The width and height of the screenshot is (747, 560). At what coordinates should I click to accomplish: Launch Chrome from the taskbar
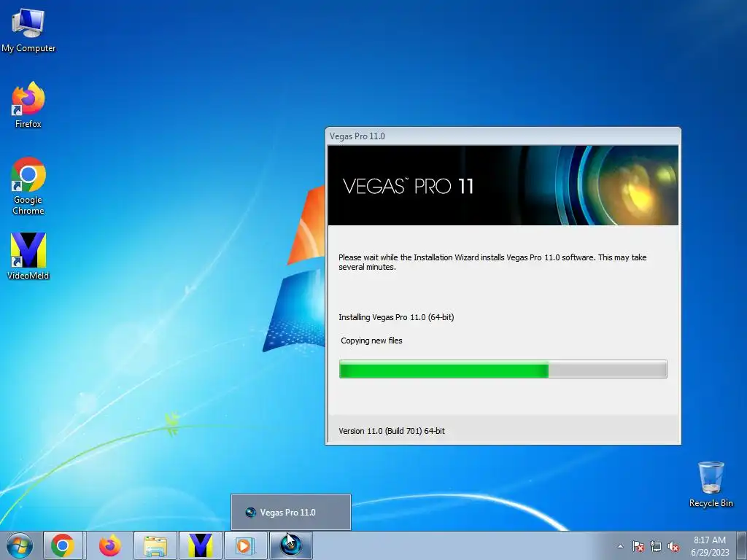click(63, 545)
